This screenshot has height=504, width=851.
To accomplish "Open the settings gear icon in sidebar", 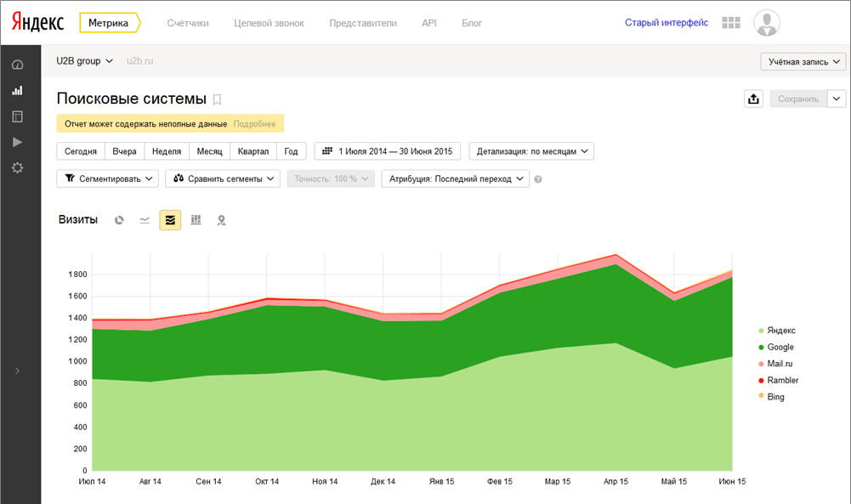I will pos(17,167).
